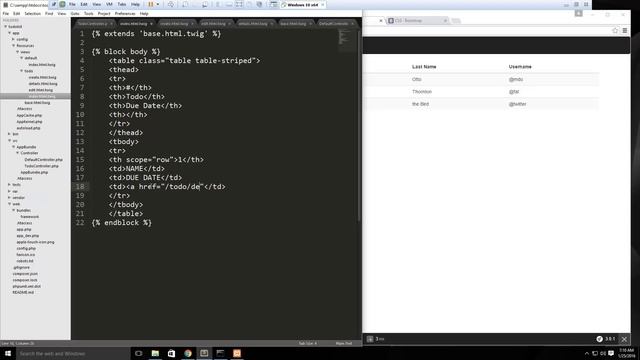Click the Last Name column header
Image resolution: width=640 pixels, height=360 pixels.
click(424, 67)
